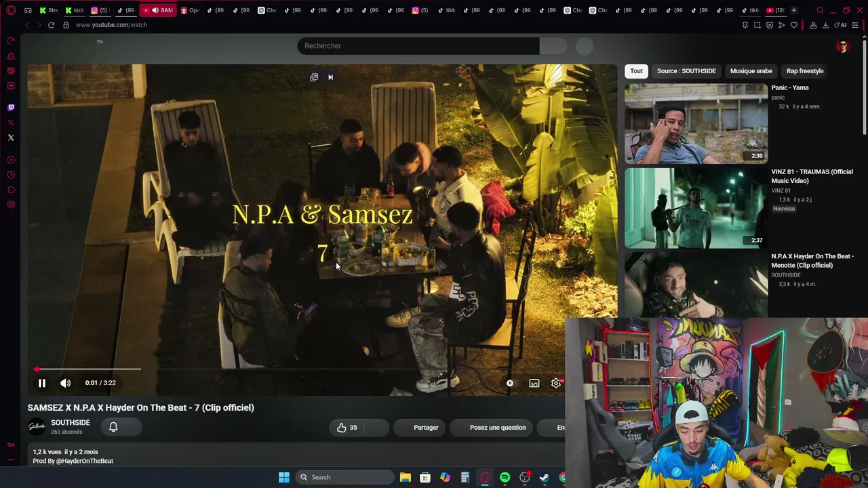This screenshot has height=488, width=868.
Task: Click the Windows taskbar Search box
Action: (344, 477)
